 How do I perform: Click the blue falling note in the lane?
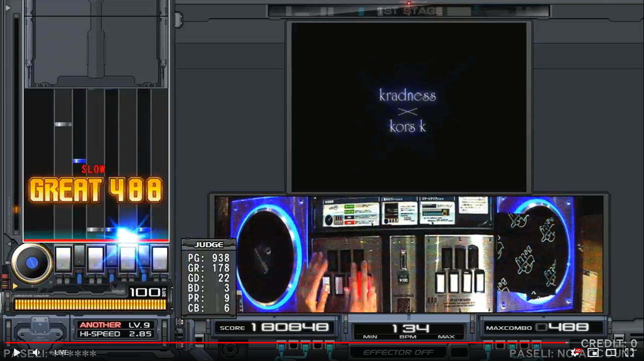[79, 161]
